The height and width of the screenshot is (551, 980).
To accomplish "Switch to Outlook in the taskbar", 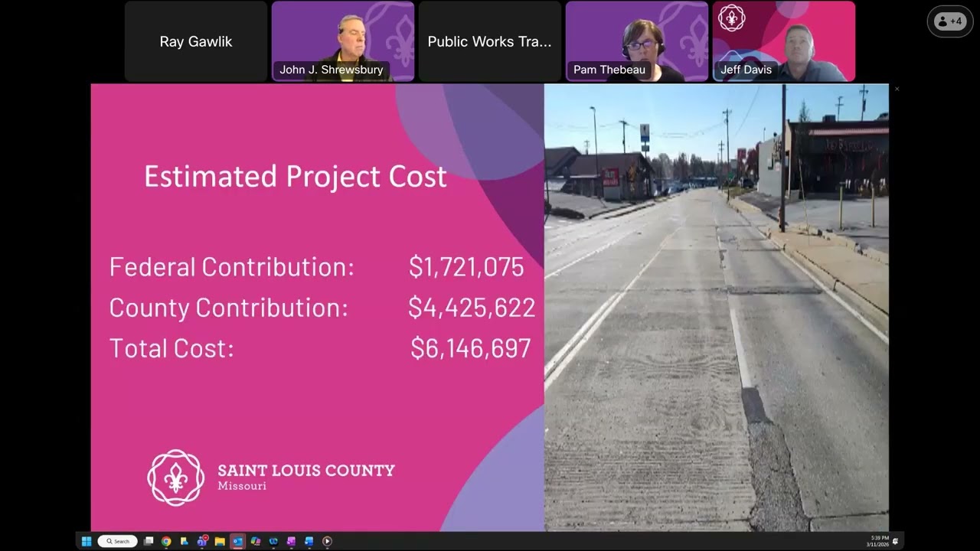I will coord(237,541).
